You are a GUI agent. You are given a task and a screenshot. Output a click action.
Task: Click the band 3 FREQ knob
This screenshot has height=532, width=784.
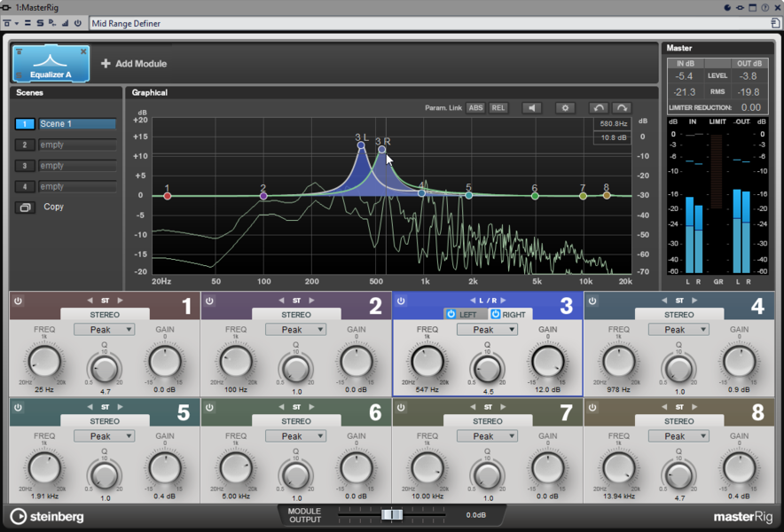(427, 361)
